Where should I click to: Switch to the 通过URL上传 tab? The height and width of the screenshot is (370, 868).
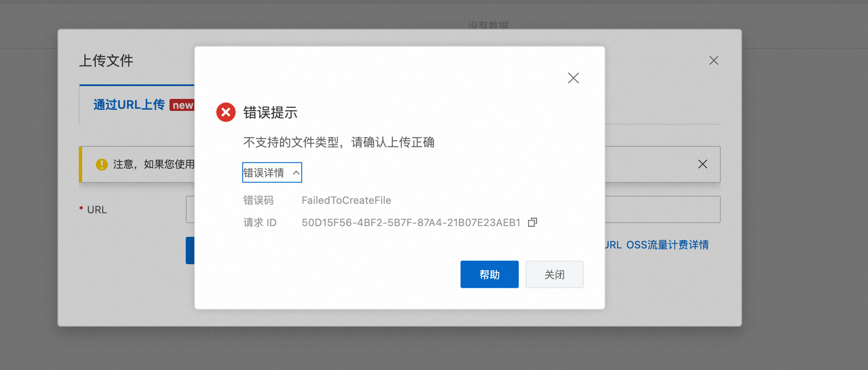click(129, 104)
